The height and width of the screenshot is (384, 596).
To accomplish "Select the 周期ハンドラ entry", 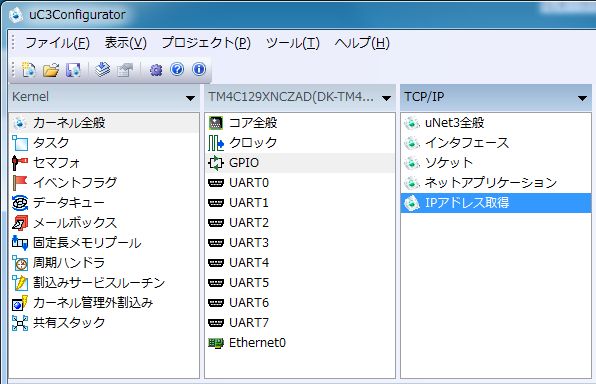I will pyautogui.click(x=104, y=263).
